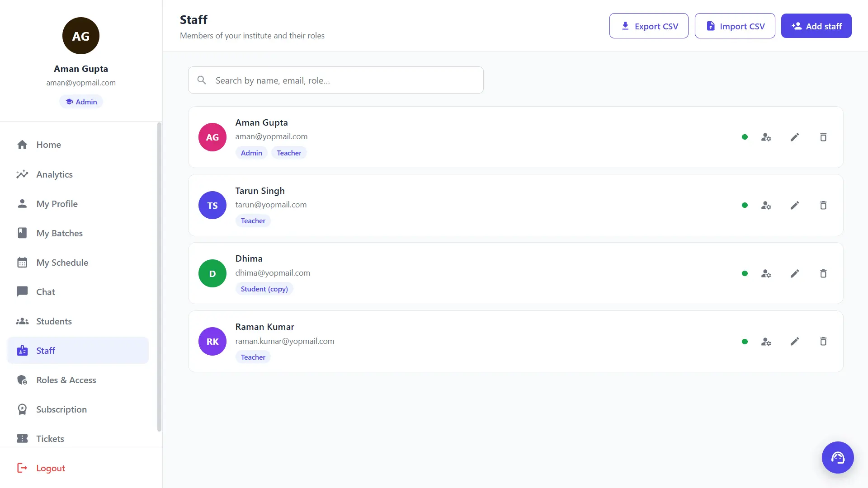This screenshot has width=868, height=488.
Task: Click the sidebar scrollbar
Action: point(159,277)
